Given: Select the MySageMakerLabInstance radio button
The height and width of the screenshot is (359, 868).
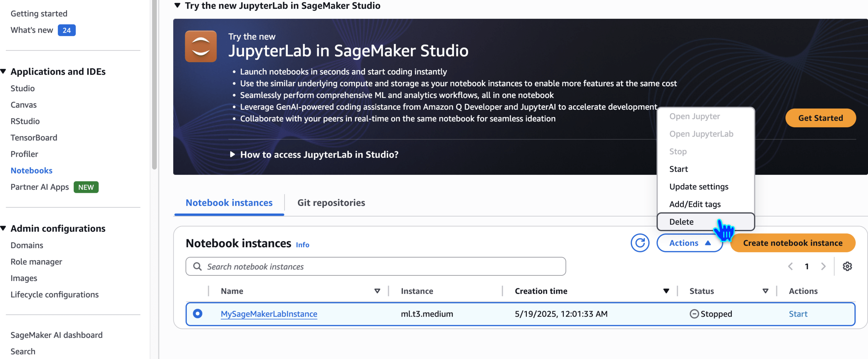Looking at the screenshot, I should [x=198, y=314].
